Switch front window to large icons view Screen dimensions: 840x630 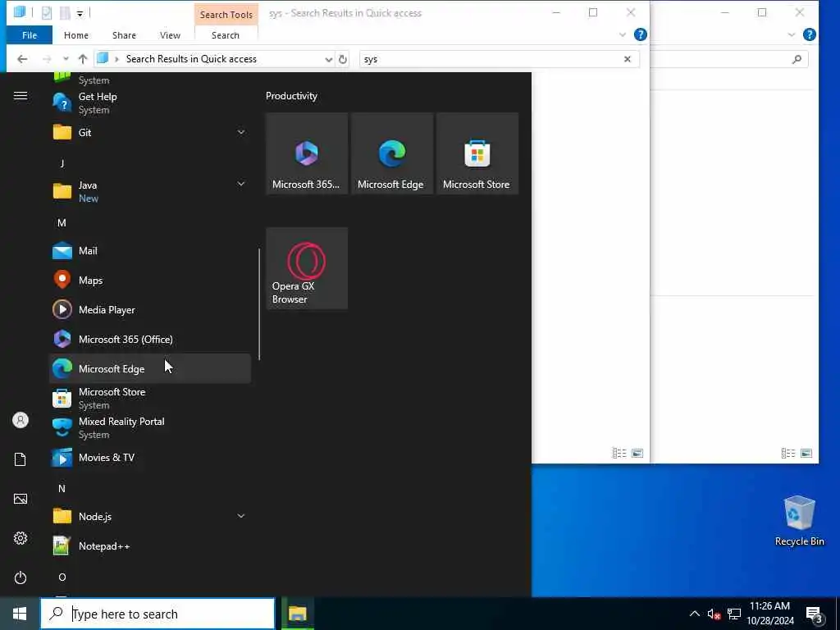click(637, 453)
